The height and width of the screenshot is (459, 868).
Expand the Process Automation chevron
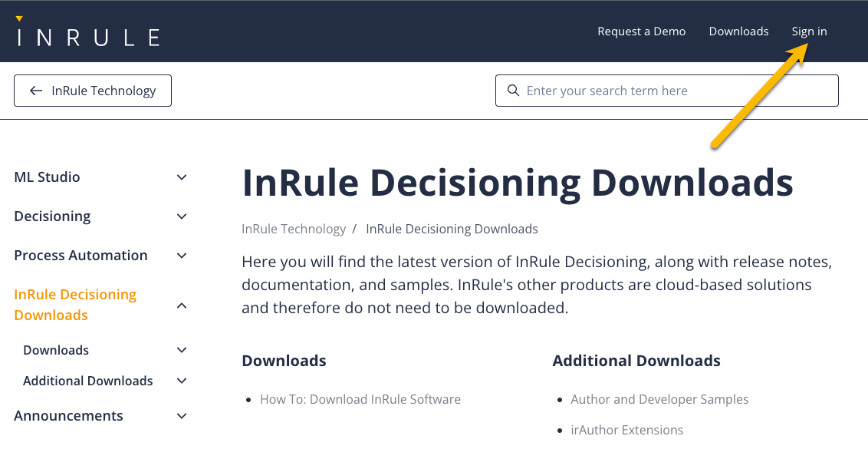click(x=182, y=256)
